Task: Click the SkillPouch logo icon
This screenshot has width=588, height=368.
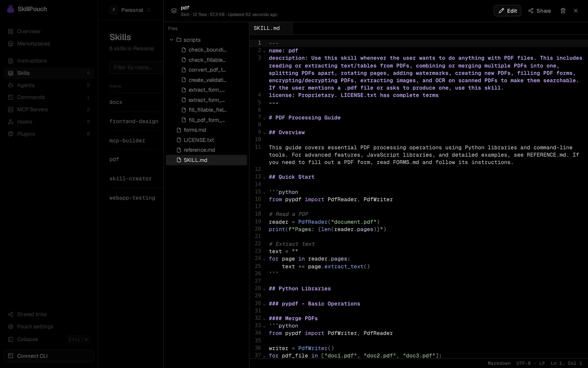Action: tap(11, 9)
